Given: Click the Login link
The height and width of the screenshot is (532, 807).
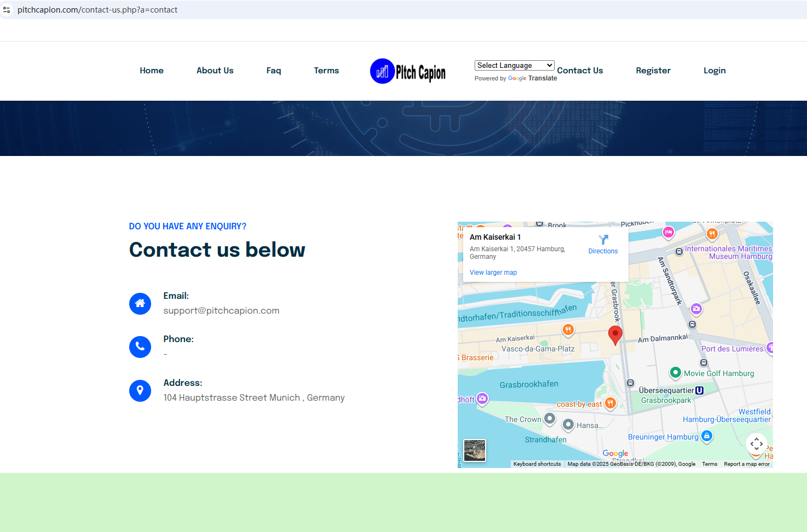Looking at the screenshot, I should point(714,71).
